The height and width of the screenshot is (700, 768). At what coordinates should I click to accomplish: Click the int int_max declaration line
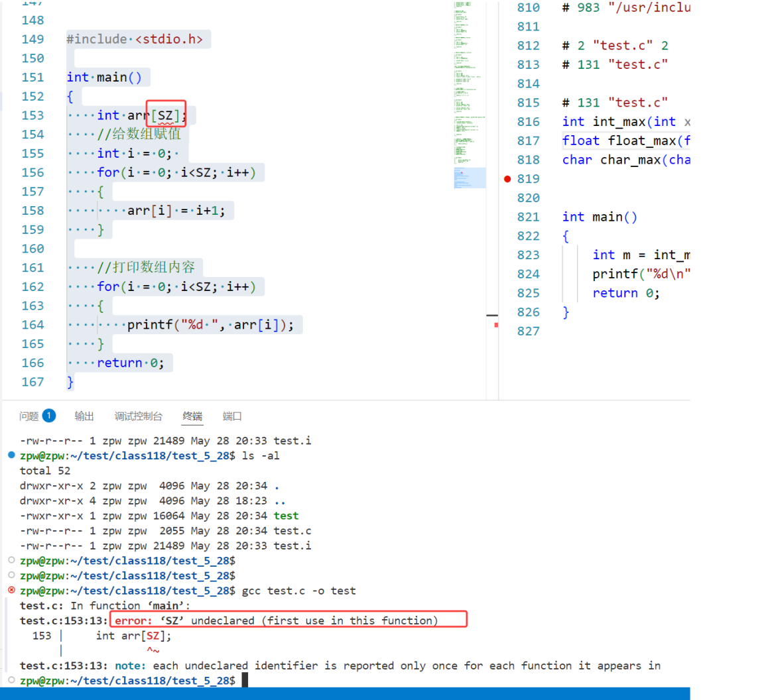(626, 122)
